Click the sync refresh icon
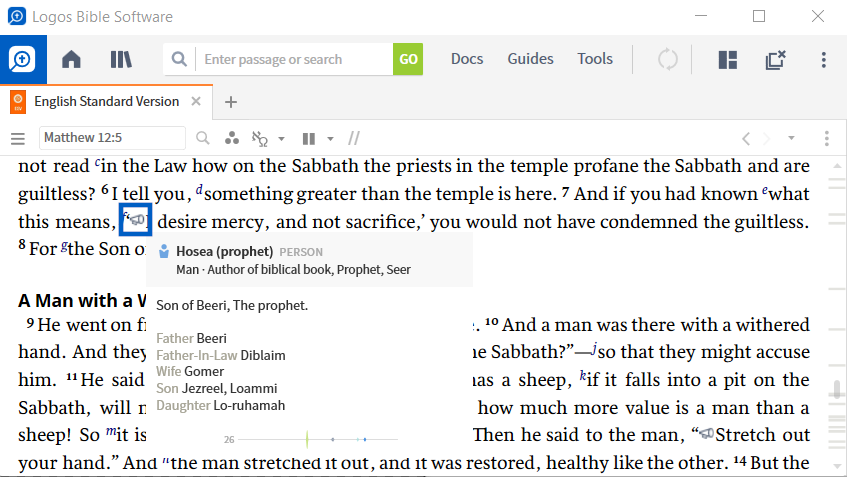Screen dimensions: 847x477 [668, 59]
